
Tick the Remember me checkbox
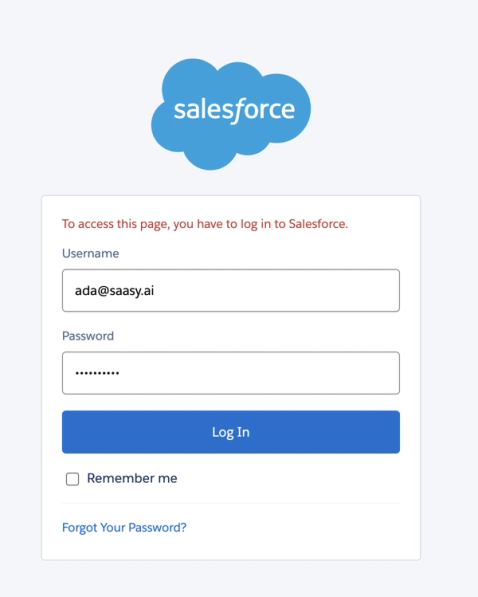(x=72, y=479)
